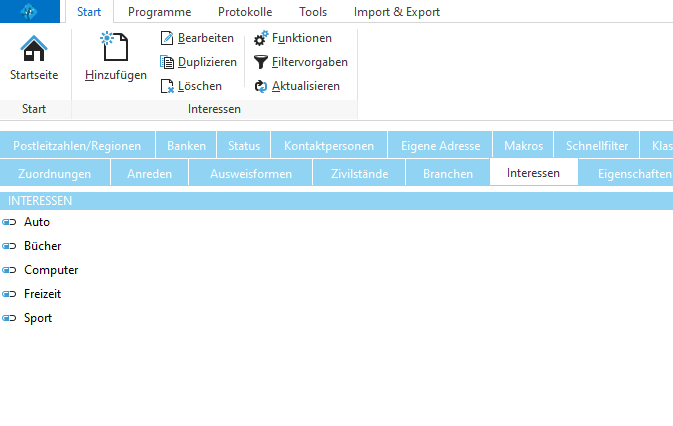This screenshot has width=673, height=426.
Task: Open the Tools ribbon tab
Action: coord(313,12)
